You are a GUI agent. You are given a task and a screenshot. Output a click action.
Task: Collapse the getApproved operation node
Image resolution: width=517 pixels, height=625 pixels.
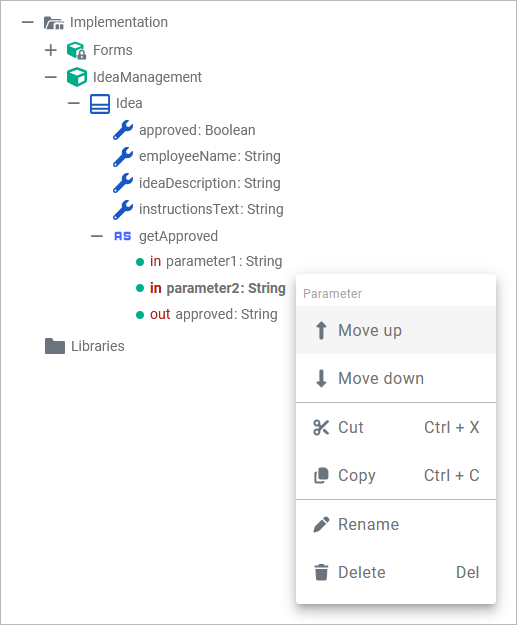(96, 236)
